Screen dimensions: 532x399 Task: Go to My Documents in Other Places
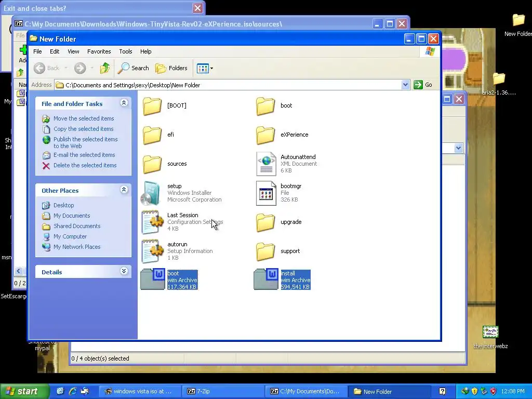[x=72, y=216]
